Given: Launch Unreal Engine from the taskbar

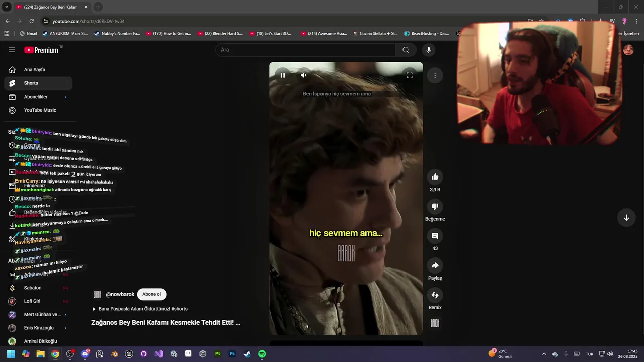Looking at the screenshot, I should (129, 354).
